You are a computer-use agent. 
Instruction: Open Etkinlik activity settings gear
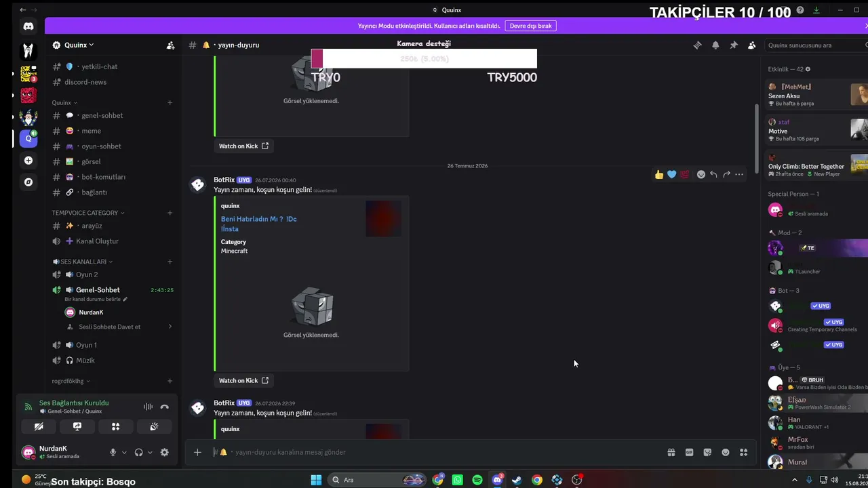coord(808,69)
